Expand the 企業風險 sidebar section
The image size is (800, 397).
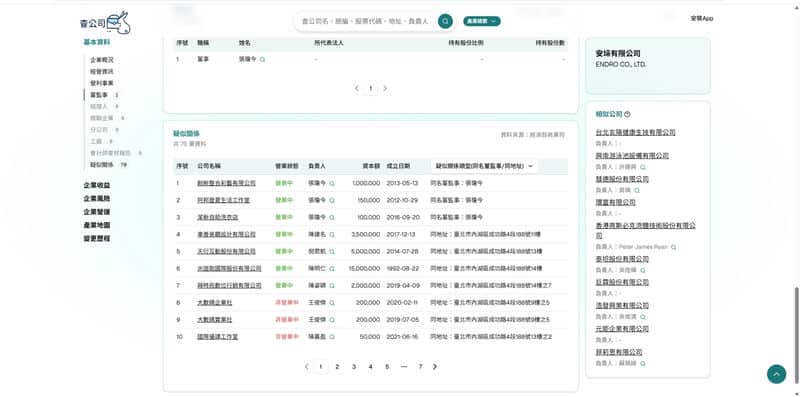click(x=97, y=198)
